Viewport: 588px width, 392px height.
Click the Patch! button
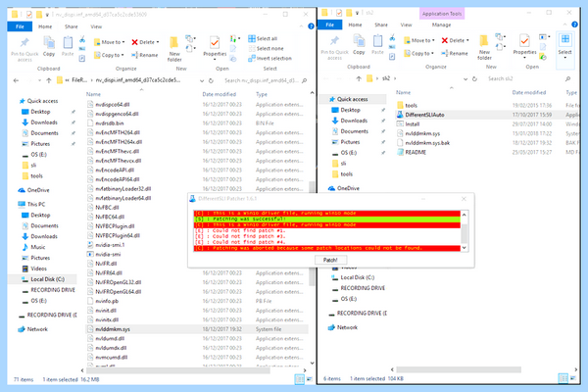click(330, 260)
